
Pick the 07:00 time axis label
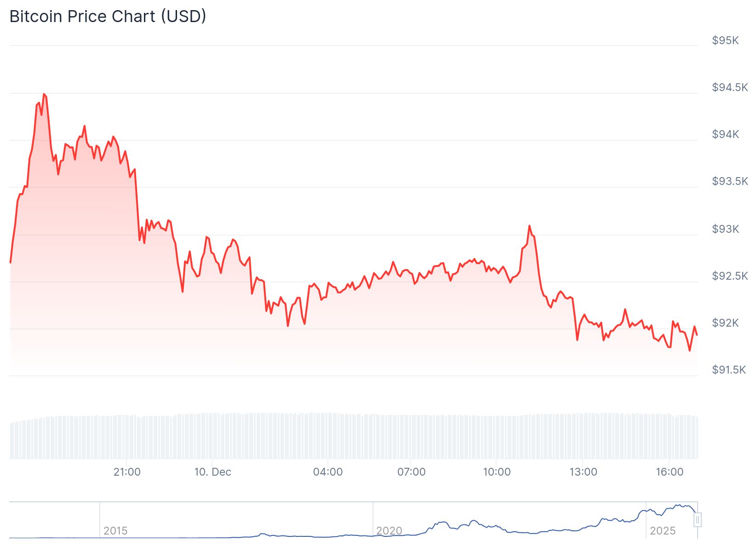pyautogui.click(x=411, y=472)
